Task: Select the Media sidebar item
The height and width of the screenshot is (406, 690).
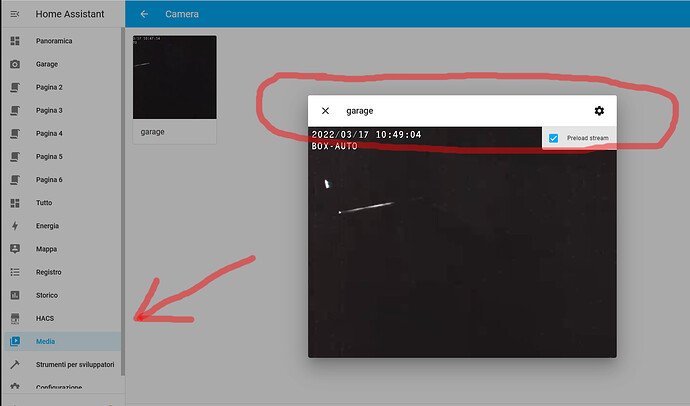Action: [x=62, y=341]
